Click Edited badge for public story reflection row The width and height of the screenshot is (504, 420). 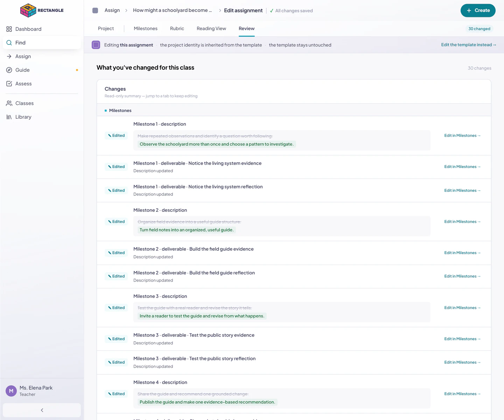point(116,363)
